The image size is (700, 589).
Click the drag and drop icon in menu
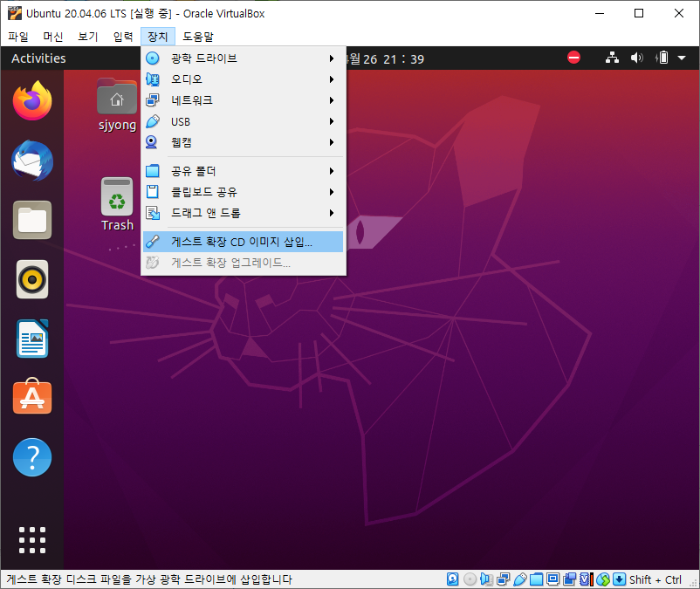coord(153,213)
